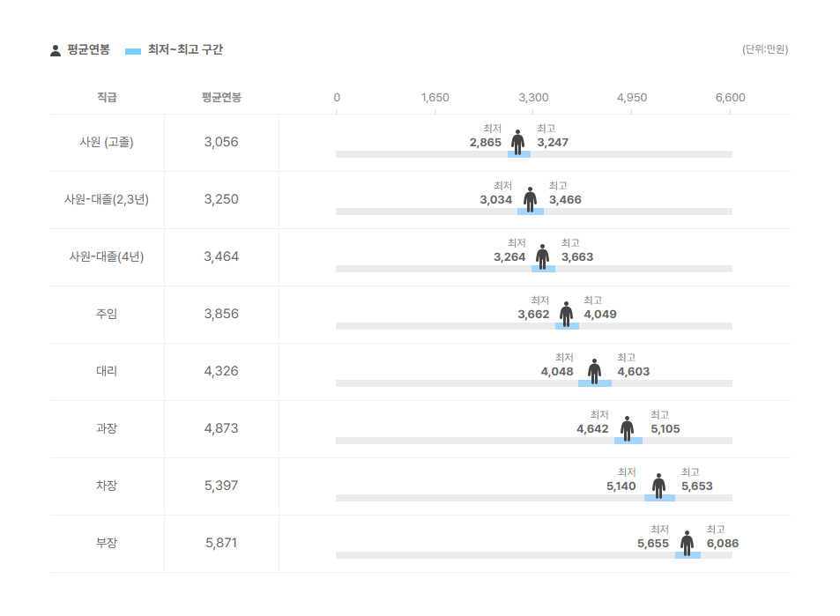The width and height of the screenshot is (840, 616).
Task: Select the 부장 average salary 5,871
Action: (x=221, y=543)
